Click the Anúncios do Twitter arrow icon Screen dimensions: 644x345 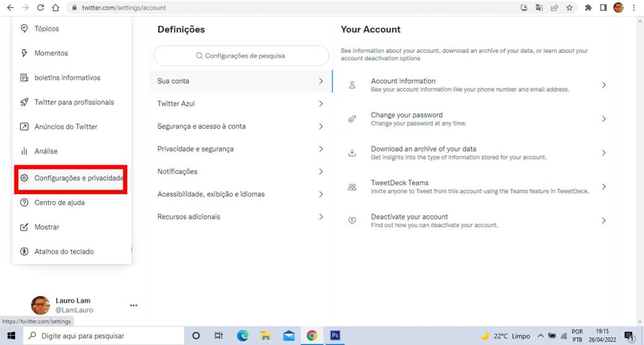pos(25,127)
